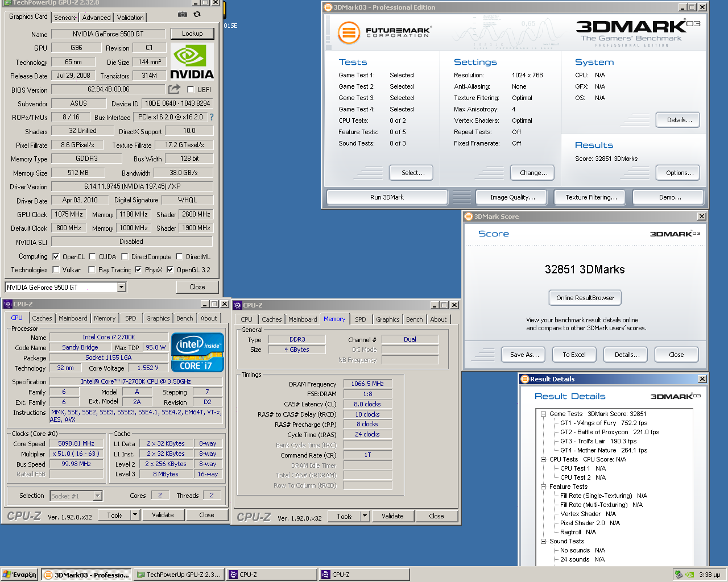Click TechPowerUp GPU-Z taskbar button
The height and width of the screenshot is (582, 728).
pyautogui.click(x=179, y=575)
